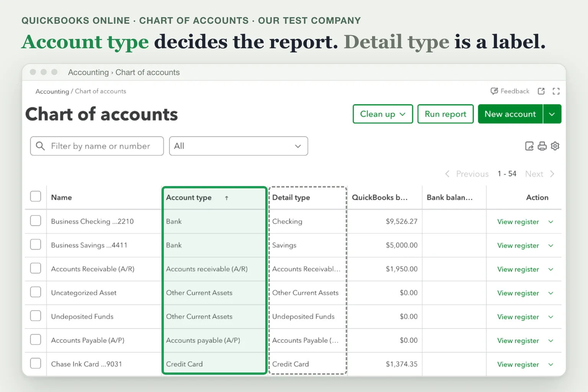Click the search magnifier icon
Screen dimensions: 588x392
pos(40,146)
